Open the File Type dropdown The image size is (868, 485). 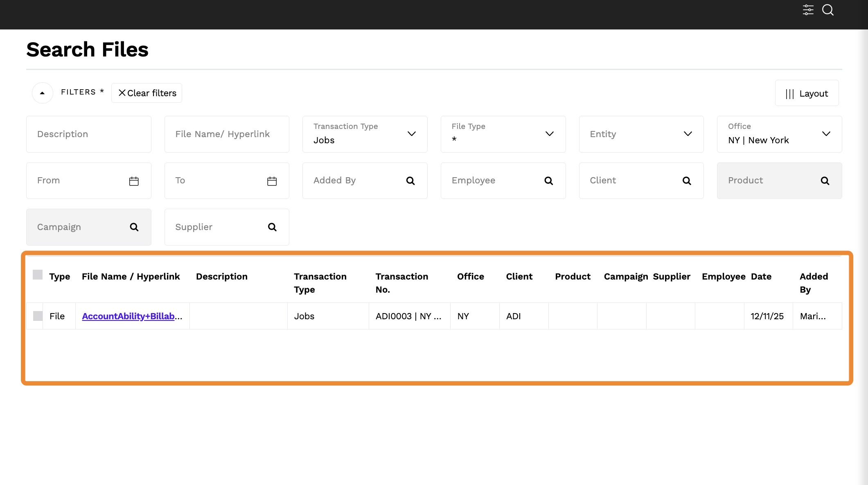550,134
